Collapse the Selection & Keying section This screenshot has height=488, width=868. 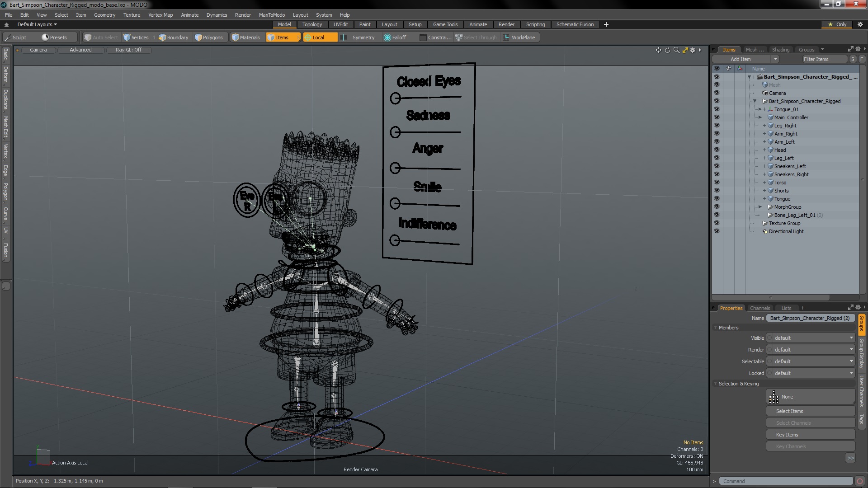pyautogui.click(x=716, y=384)
